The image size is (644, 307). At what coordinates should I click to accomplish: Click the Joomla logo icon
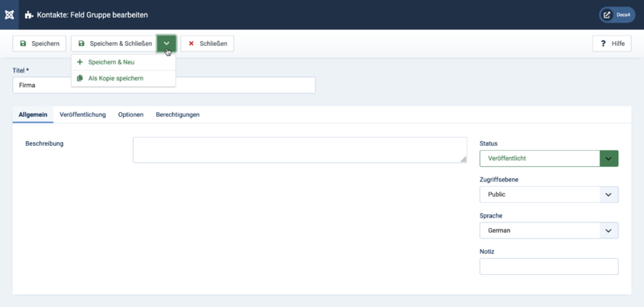[10, 15]
